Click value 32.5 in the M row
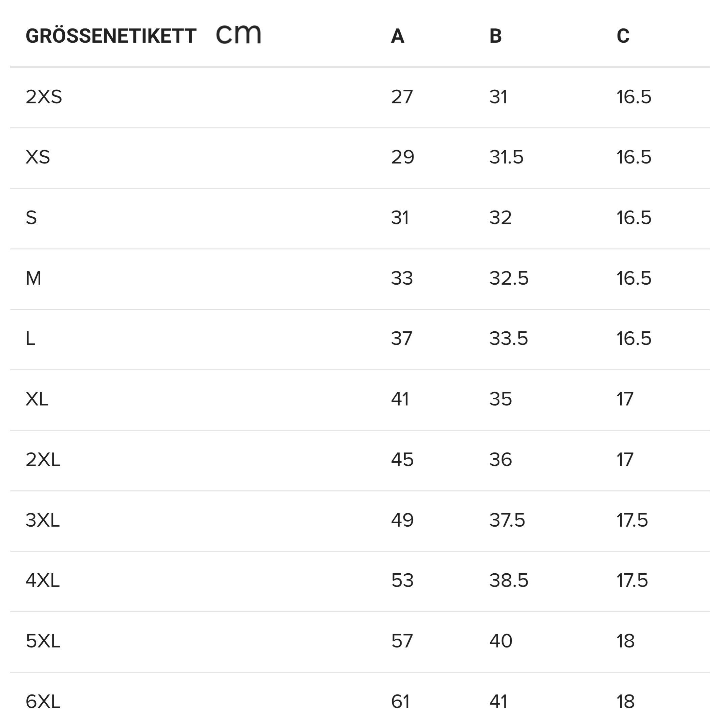Screen dimensions: 710x728 click(x=509, y=278)
